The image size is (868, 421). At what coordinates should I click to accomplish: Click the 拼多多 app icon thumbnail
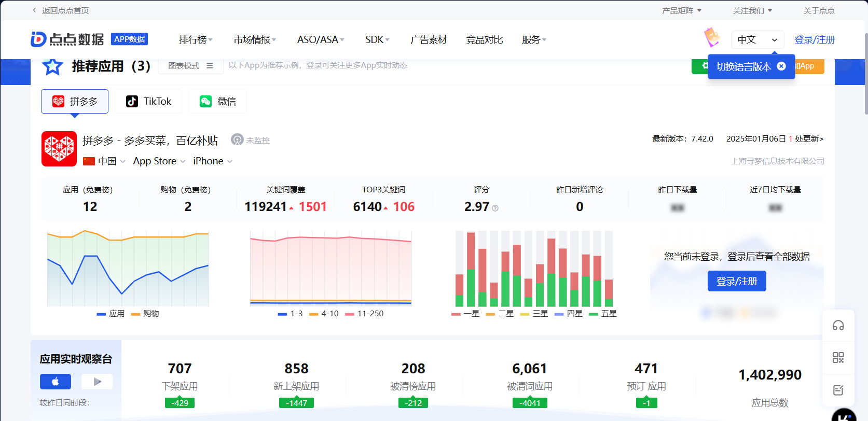click(59, 149)
